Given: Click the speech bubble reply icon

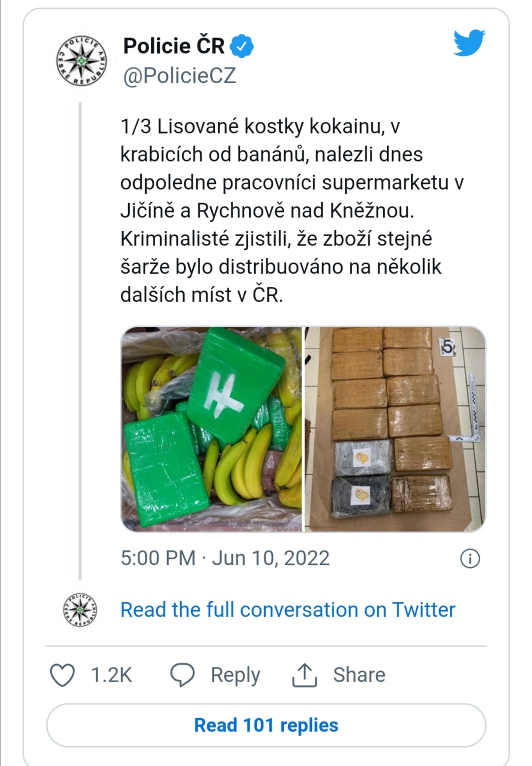Looking at the screenshot, I should point(182,675).
